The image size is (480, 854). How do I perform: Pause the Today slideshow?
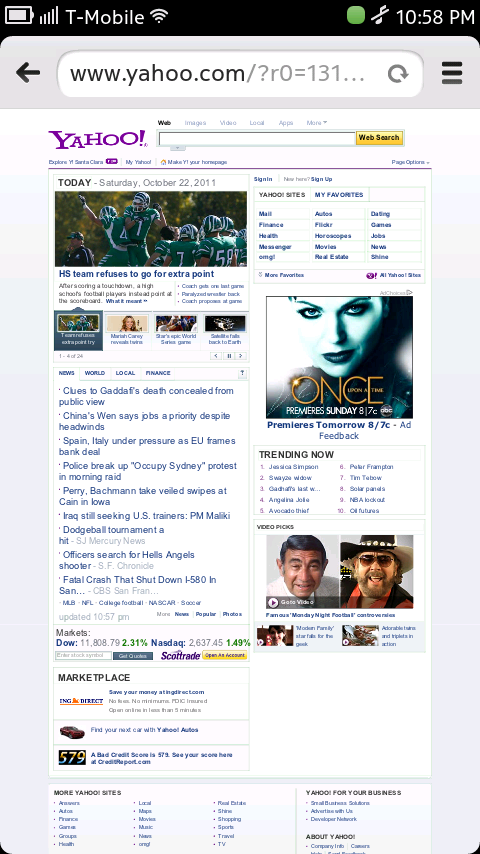(x=229, y=356)
